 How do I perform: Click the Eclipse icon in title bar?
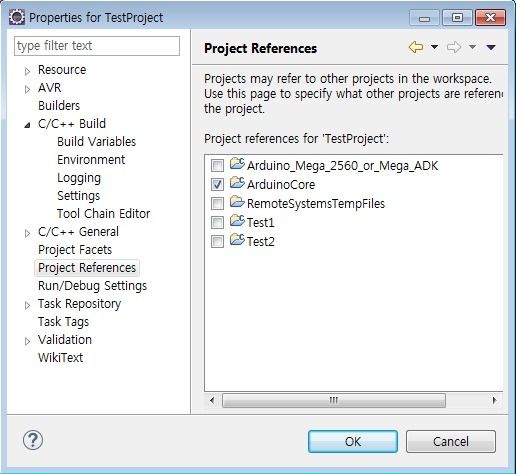[17, 17]
